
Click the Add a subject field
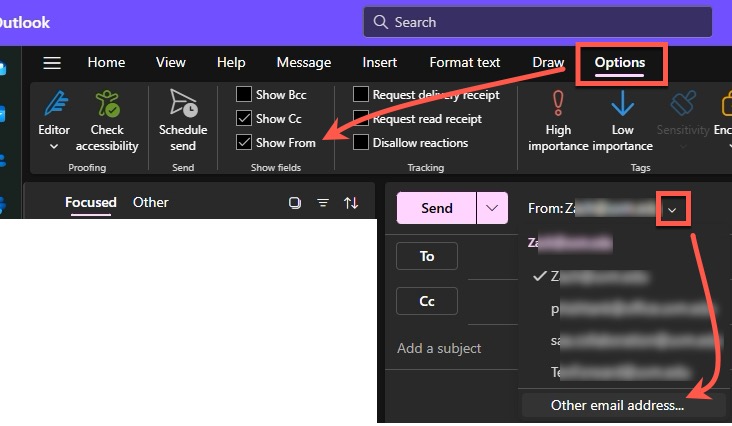point(440,348)
